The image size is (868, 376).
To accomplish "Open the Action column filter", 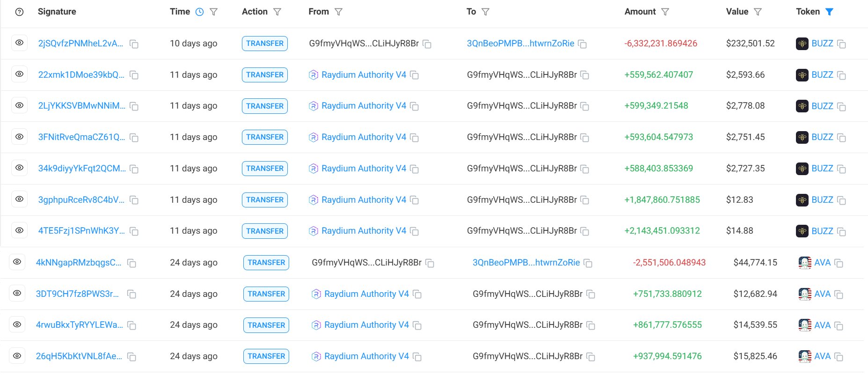I will (x=277, y=12).
